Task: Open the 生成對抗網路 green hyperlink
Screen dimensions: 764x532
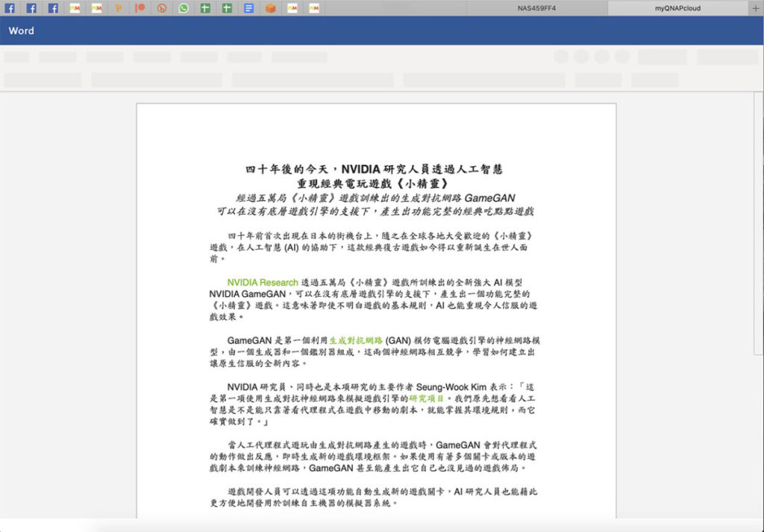Action: [x=356, y=340]
